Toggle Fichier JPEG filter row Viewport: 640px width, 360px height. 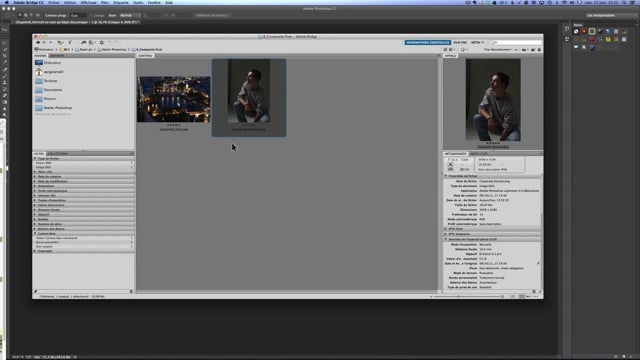(x=84, y=163)
